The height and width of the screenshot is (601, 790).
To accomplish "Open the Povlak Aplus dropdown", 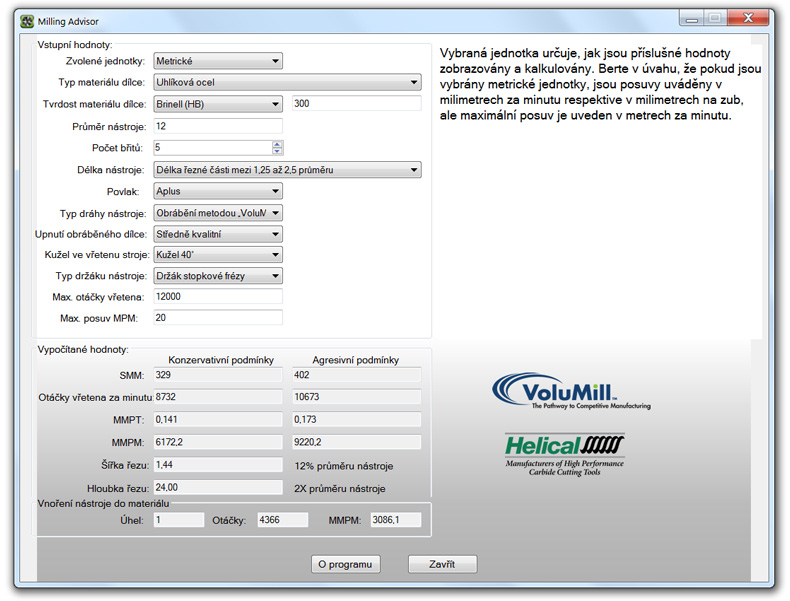I will pyautogui.click(x=218, y=191).
